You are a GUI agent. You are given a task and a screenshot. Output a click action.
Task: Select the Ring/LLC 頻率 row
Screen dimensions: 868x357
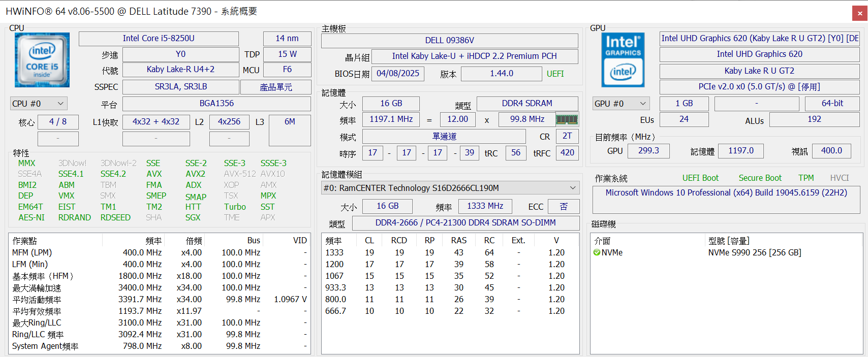click(160, 334)
